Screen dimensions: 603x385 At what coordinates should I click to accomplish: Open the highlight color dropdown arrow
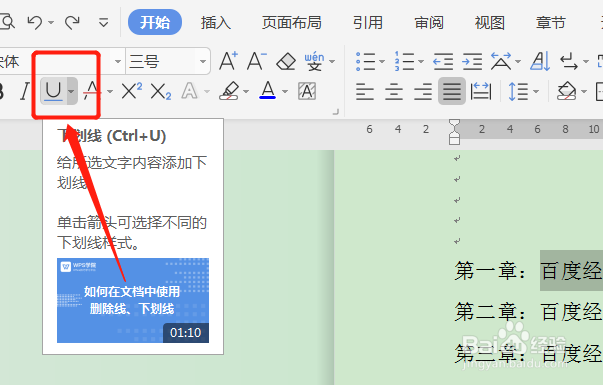(x=246, y=91)
